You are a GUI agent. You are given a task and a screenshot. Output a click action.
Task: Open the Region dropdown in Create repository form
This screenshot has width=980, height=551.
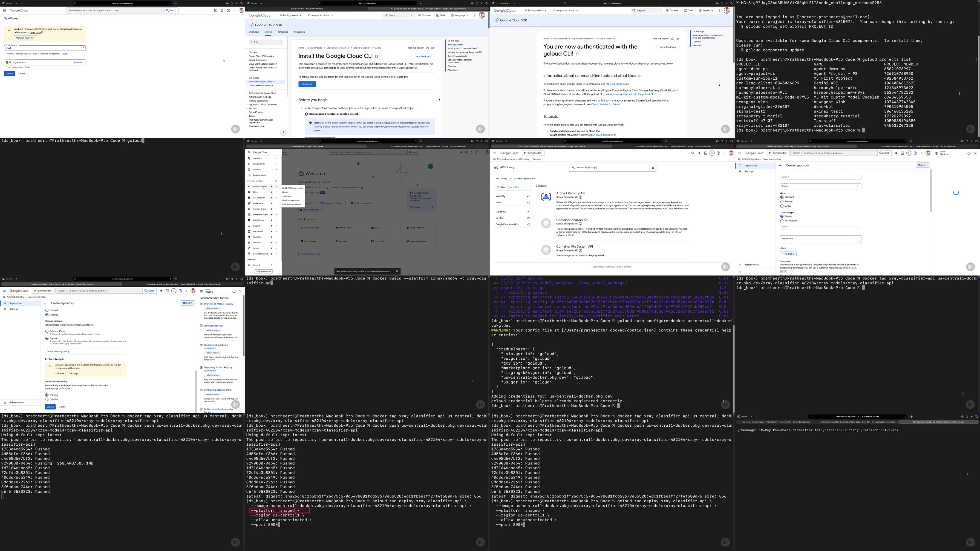[x=820, y=229]
